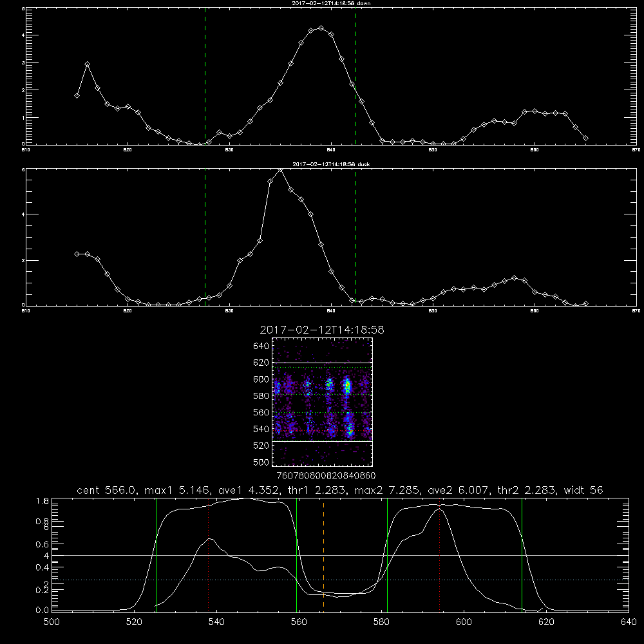The height and width of the screenshot is (644, 644).
Task: Click the '540' label on the spectrogram y-axis
Action: (261, 429)
